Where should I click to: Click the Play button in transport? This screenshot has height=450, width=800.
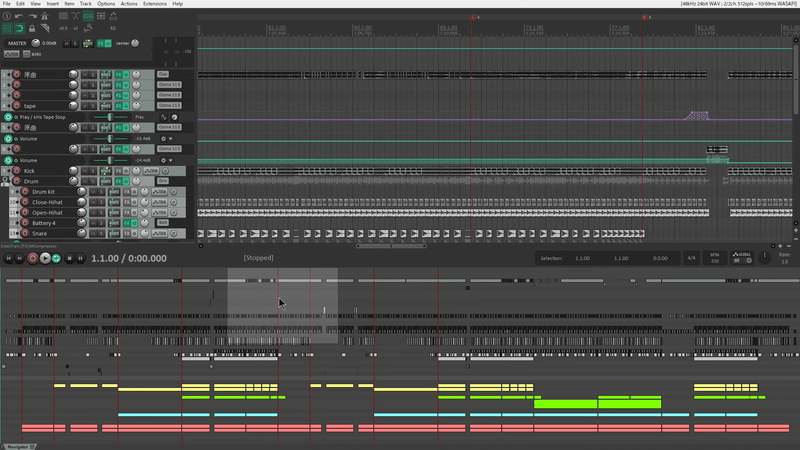[x=45, y=259]
